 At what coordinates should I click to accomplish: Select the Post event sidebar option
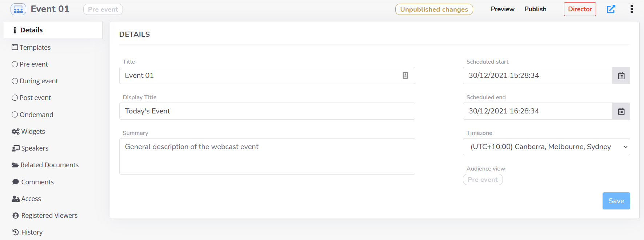click(31, 98)
